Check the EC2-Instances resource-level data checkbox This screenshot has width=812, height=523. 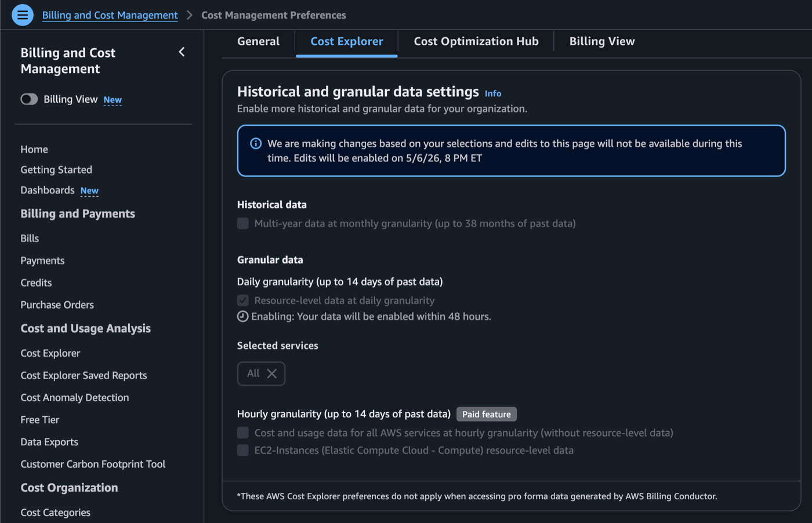[x=243, y=450]
